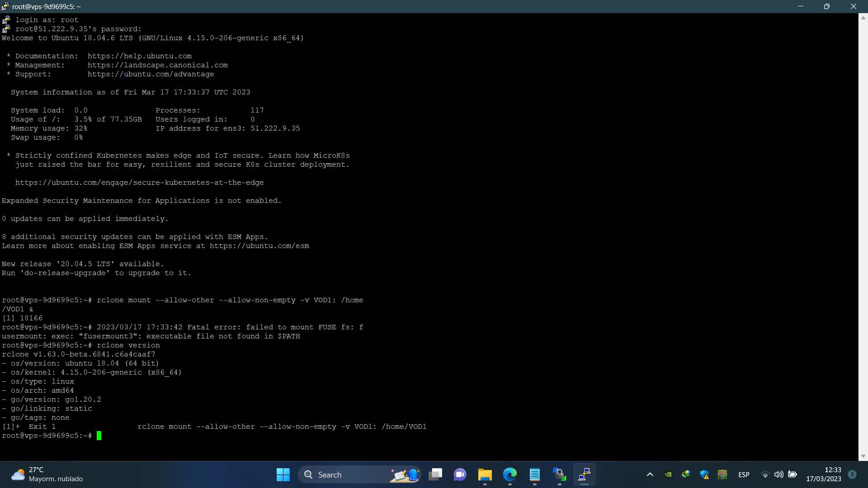Switch keyboard layout via the ESP indicator
Viewport: 868px width, 488px height.
point(744,474)
